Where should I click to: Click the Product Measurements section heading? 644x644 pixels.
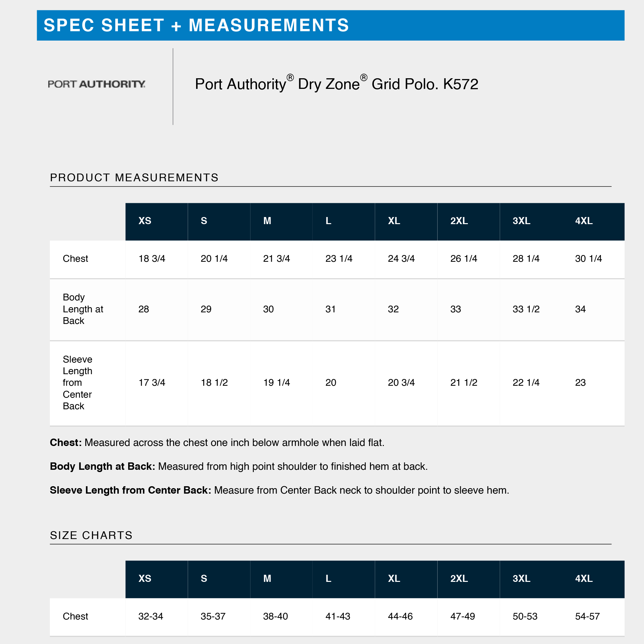(134, 178)
